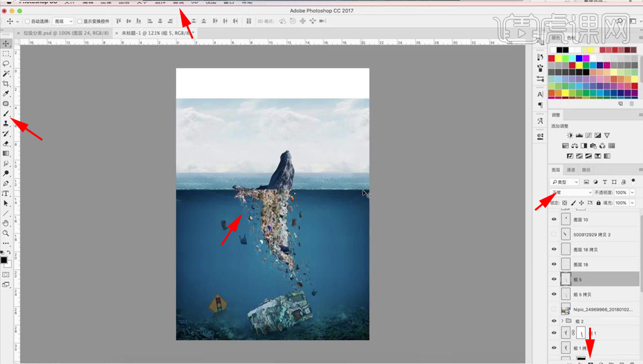Screen dimensions: 643x364
Task: Add a Hue/Saturation adjustment
Action: (x=565, y=146)
